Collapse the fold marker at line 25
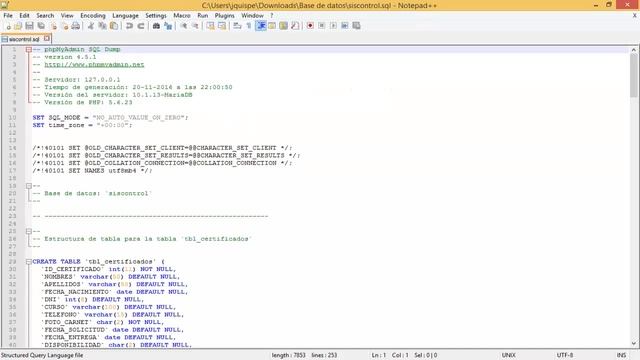This screenshot has width=640, height=360. pyautogui.click(x=29, y=231)
